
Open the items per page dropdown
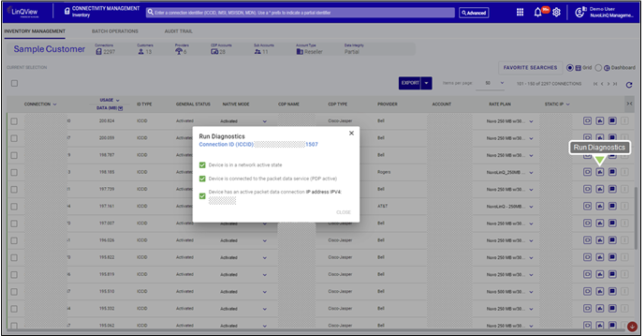pyautogui.click(x=502, y=83)
